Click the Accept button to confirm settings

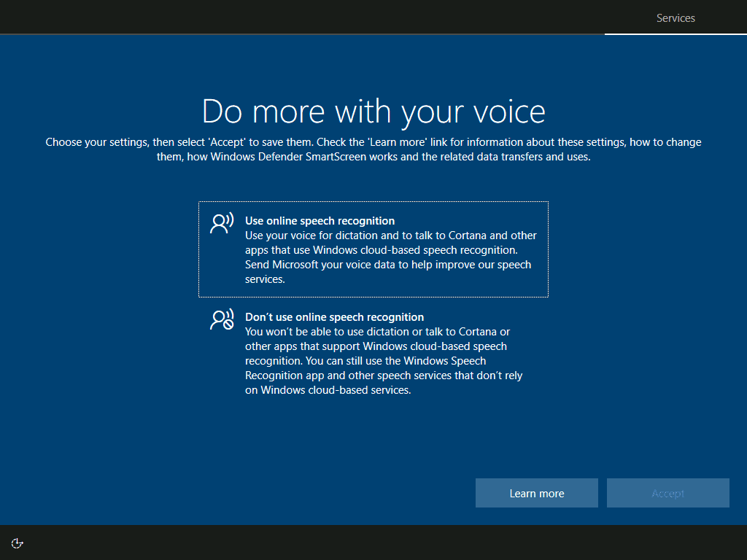[667, 493]
